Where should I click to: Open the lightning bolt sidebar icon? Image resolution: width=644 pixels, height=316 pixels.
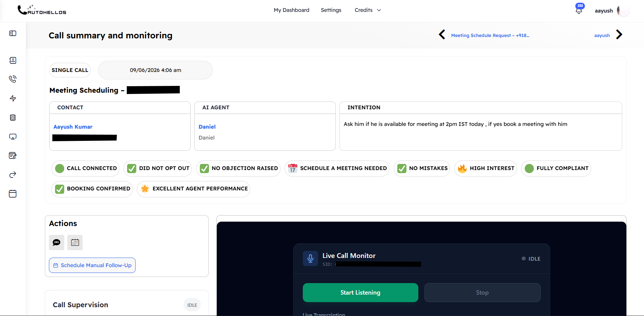[13, 98]
